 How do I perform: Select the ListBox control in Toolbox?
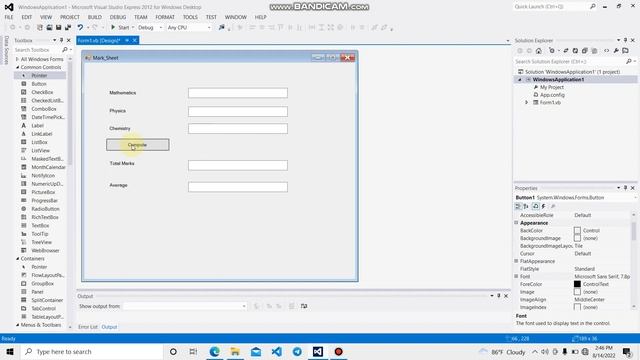[40, 142]
